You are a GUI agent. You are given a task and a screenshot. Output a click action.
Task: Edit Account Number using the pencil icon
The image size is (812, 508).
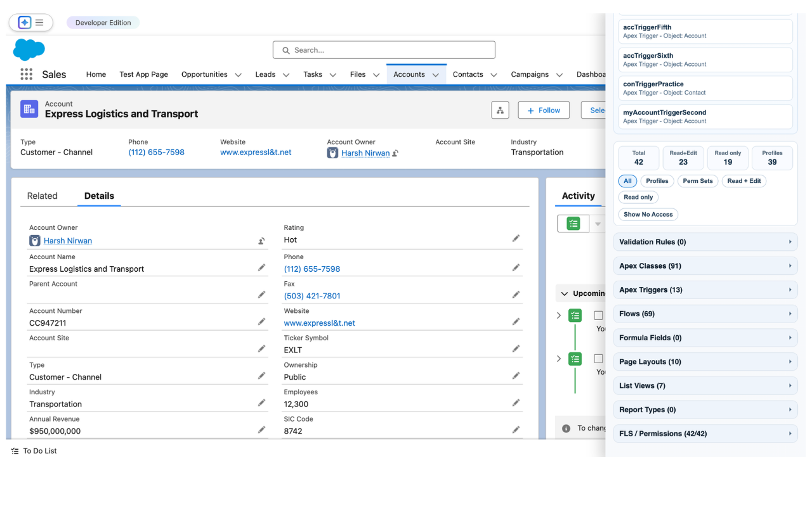pos(261,322)
